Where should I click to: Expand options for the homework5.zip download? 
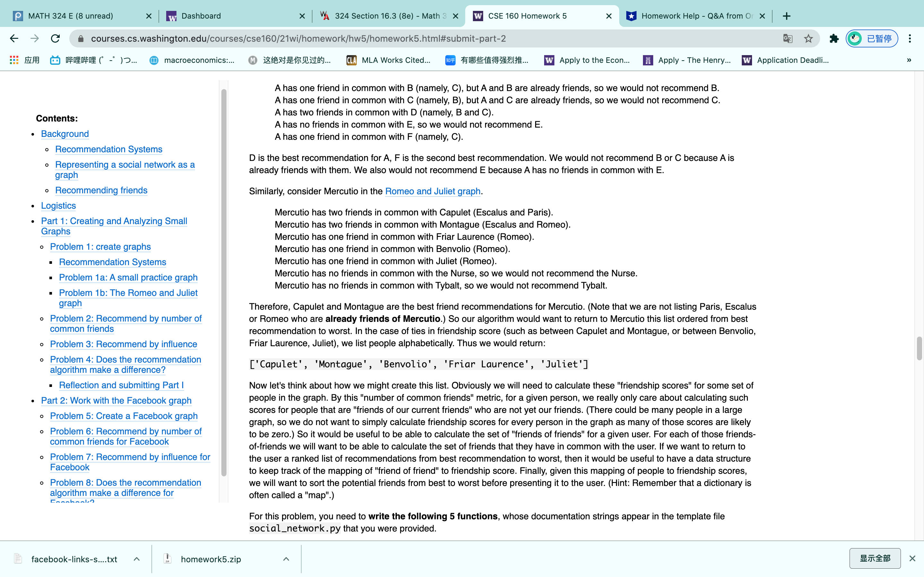tap(286, 559)
